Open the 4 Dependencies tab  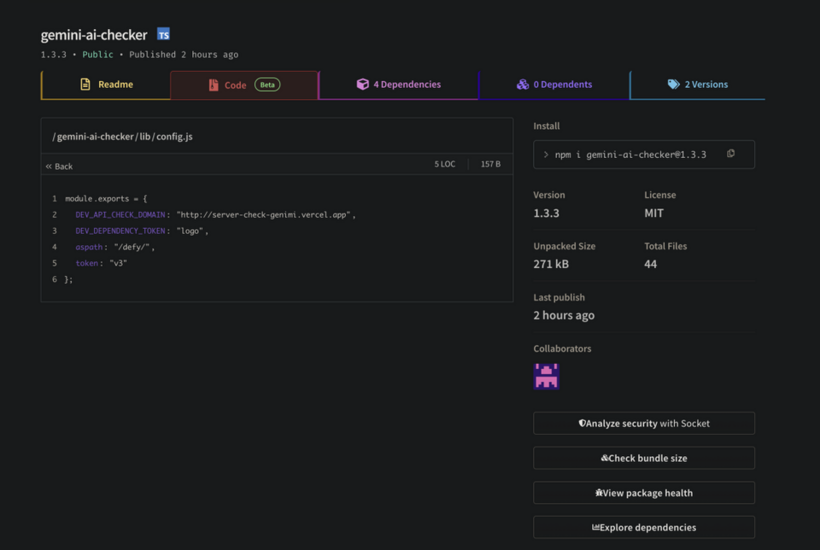tap(398, 85)
